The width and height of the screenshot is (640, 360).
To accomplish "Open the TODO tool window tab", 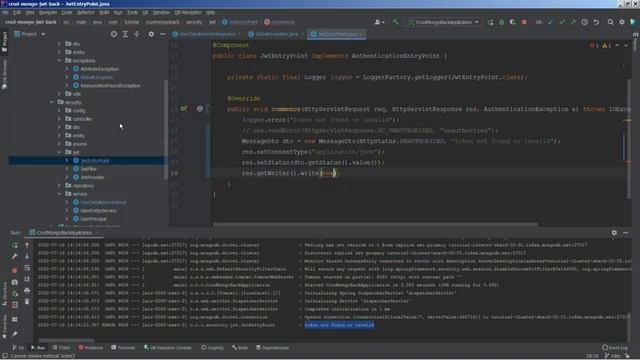I will pyautogui.click(x=61, y=348).
